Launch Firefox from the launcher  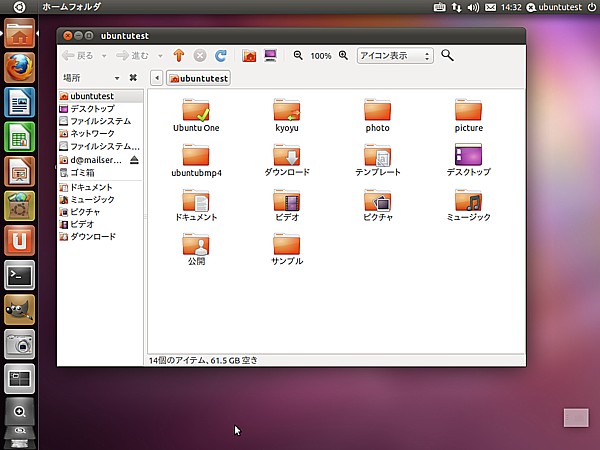coord(20,68)
